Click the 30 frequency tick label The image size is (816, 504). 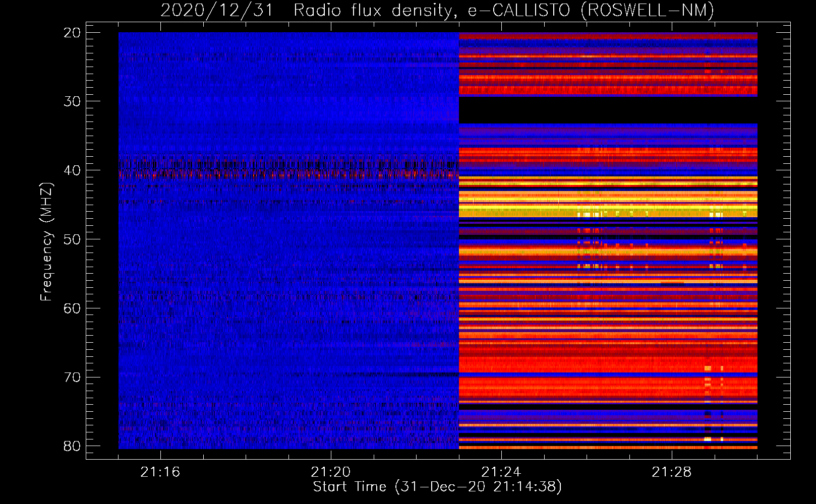(x=73, y=101)
